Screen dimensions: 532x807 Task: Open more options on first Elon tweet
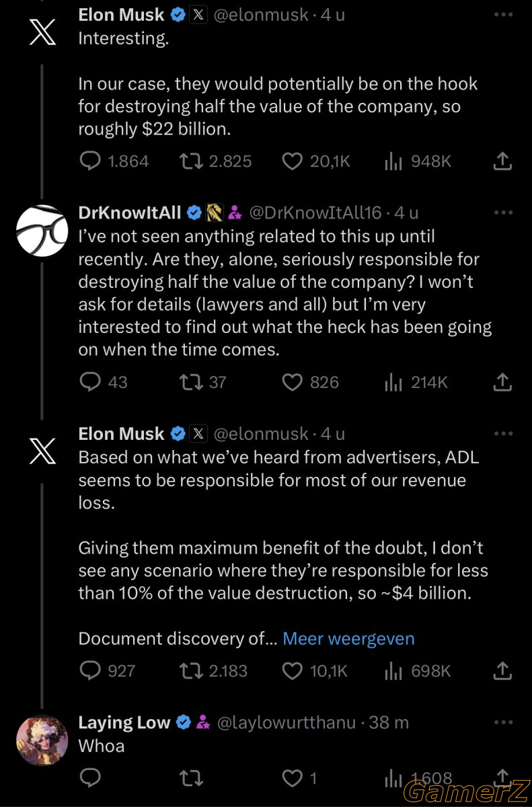[503, 14]
